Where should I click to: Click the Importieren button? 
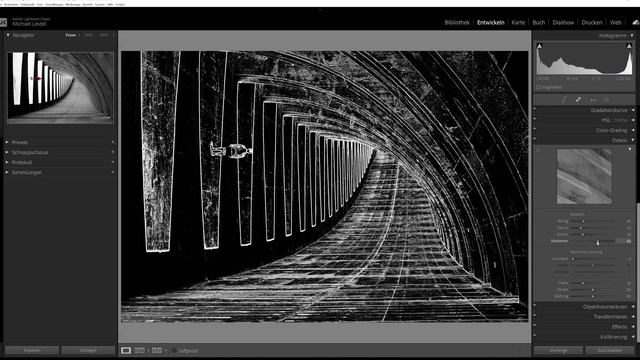click(32, 350)
